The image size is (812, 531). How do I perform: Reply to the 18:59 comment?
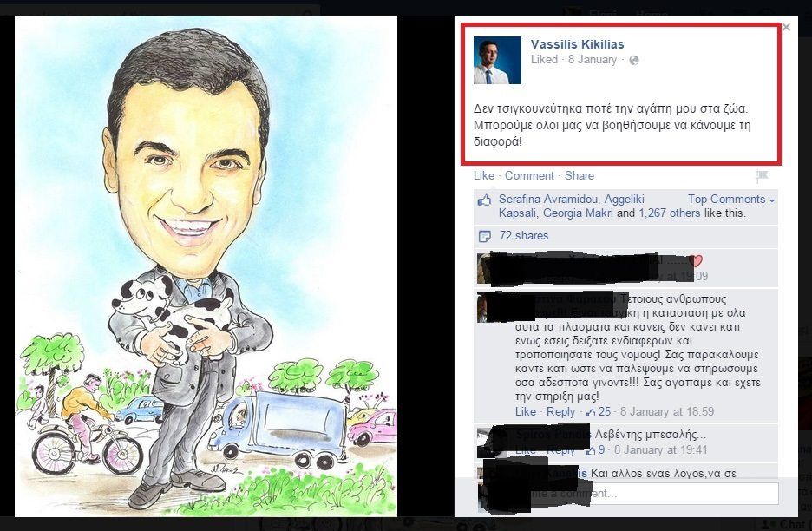(560, 412)
